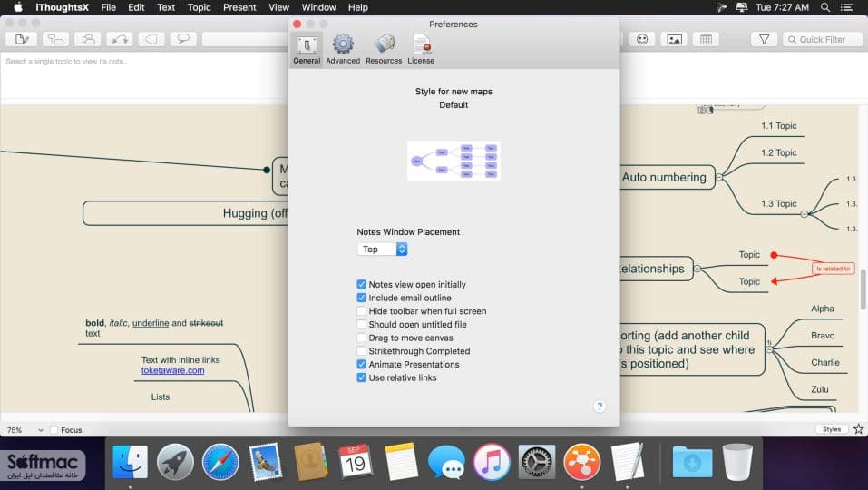Open iThoughtsX icon in the Dock
Image resolution: width=868 pixels, height=490 pixels.
[581, 462]
